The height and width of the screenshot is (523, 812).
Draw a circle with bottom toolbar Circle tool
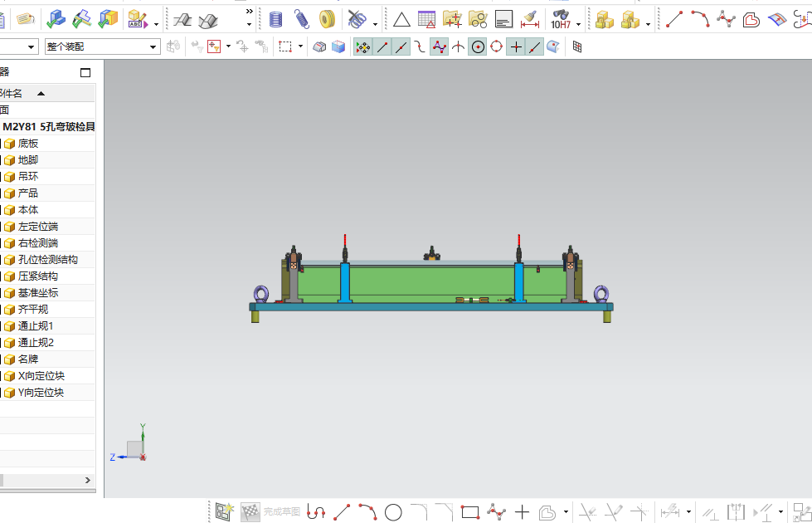(x=393, y=513)
